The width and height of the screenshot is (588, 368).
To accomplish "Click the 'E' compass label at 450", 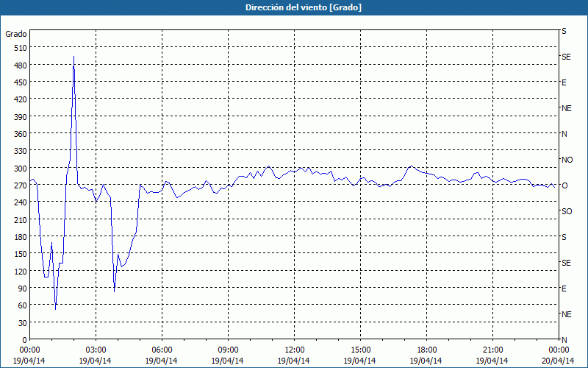I will click(x=564, y=82).
